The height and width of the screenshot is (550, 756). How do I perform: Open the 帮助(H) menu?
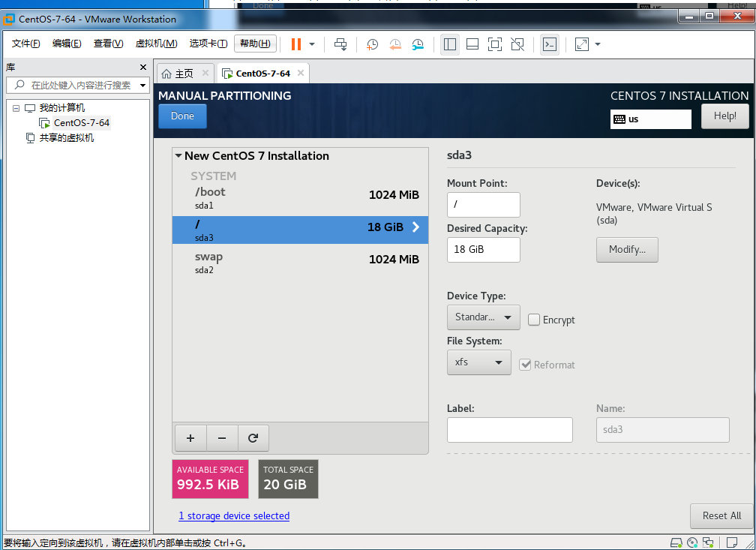(x=255, y=44)
